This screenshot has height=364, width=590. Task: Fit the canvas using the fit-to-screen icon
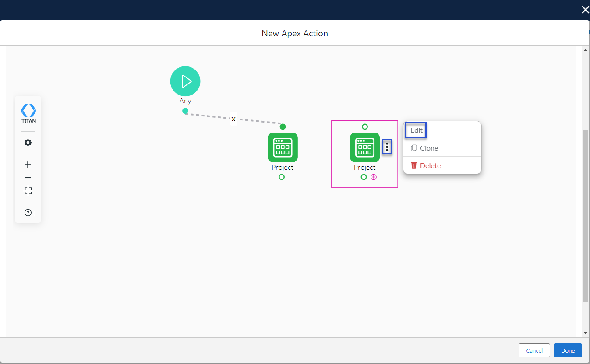28,191
